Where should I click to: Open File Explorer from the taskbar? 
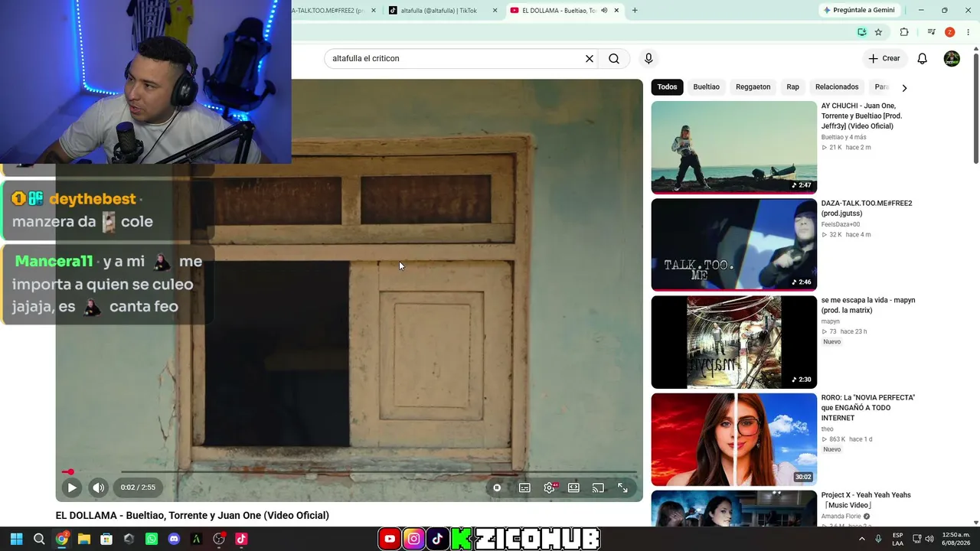pyautogui.click(x=84, y=539)
